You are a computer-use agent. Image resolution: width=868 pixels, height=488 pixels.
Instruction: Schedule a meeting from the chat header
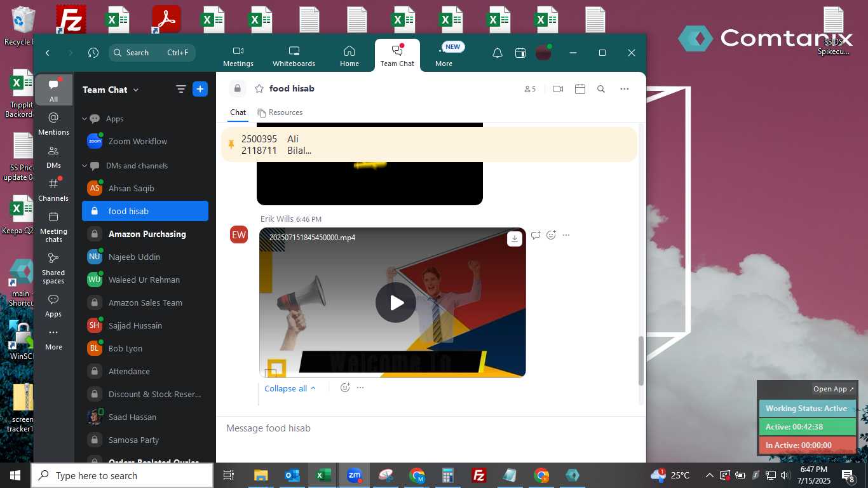click(x=580, y=89)
